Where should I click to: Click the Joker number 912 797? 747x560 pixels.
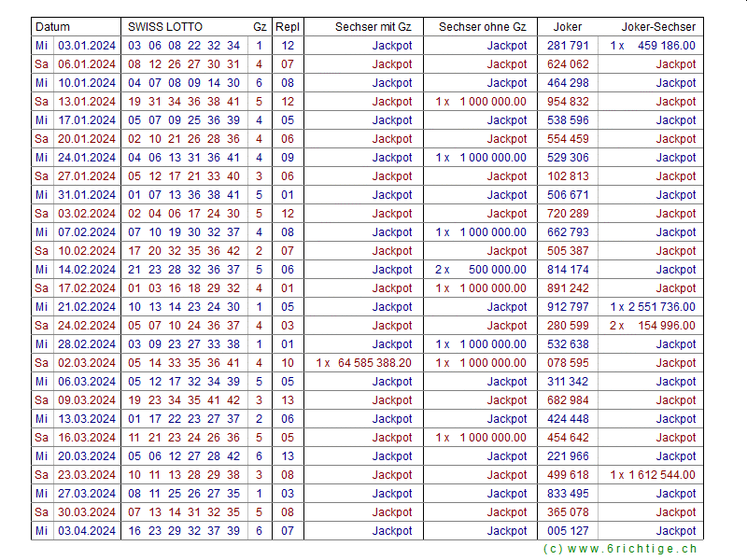(568, 307)
